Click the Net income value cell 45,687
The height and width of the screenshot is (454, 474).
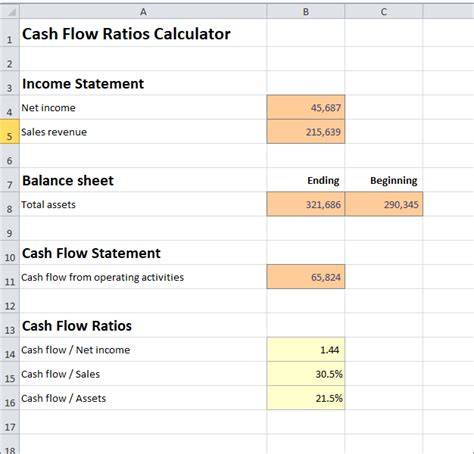tap(306, 108)
